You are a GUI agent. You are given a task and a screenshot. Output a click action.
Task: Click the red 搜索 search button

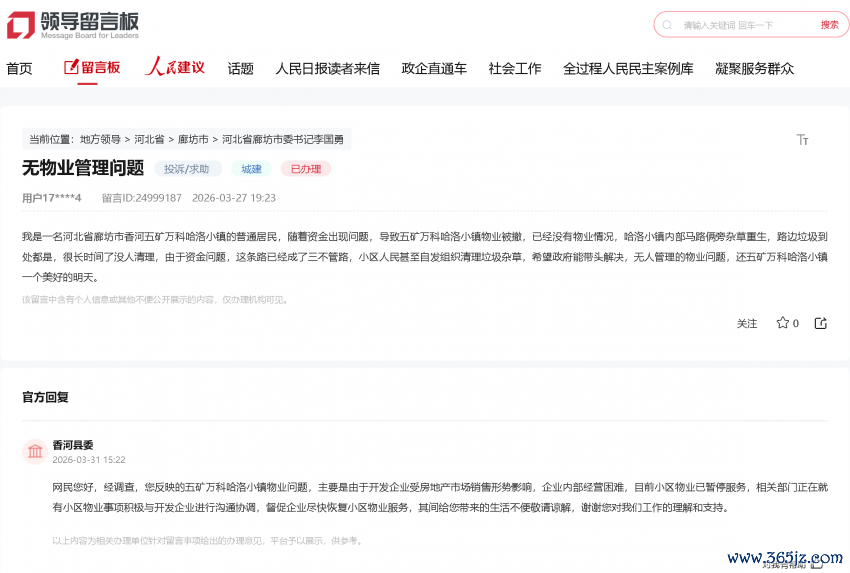coord(829,25)
